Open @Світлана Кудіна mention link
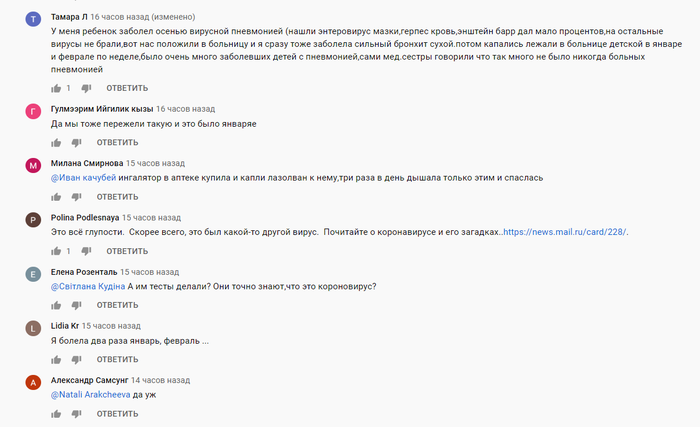This screenshot has width=700, height=427. coord(88,286)
